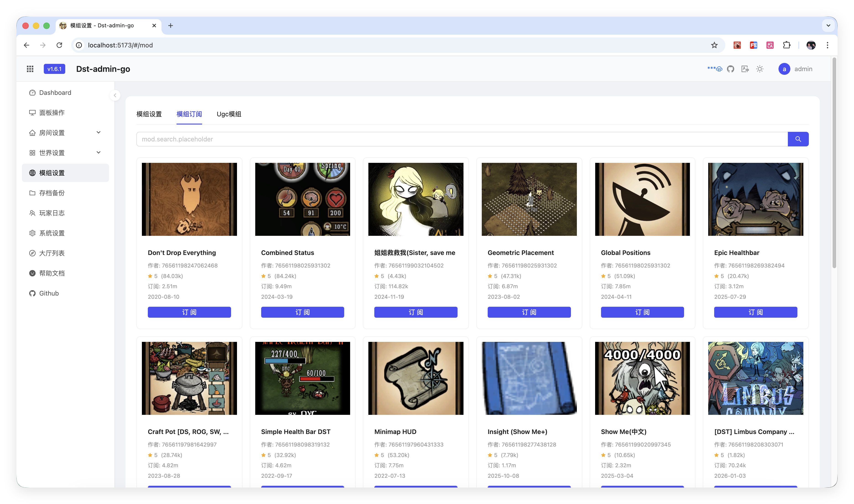Switch to the 模组订阅 tab
854x504 pixels.
pos(189,114)
